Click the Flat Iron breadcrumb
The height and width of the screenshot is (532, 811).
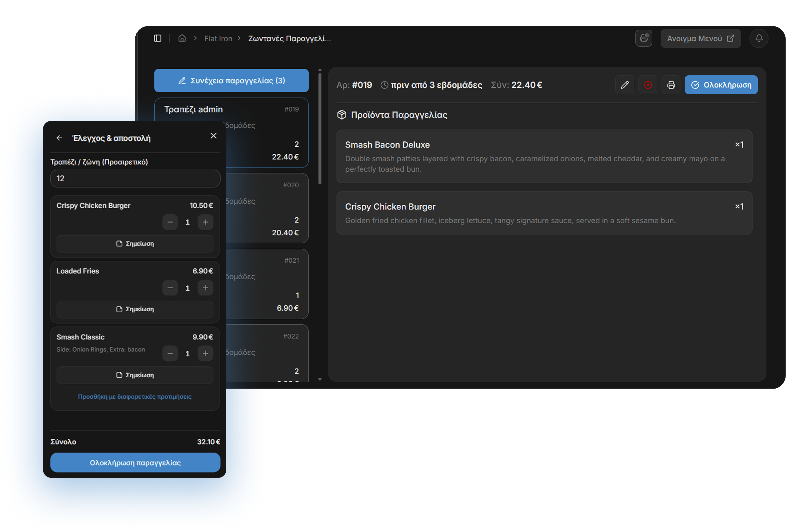coord(218,38)
